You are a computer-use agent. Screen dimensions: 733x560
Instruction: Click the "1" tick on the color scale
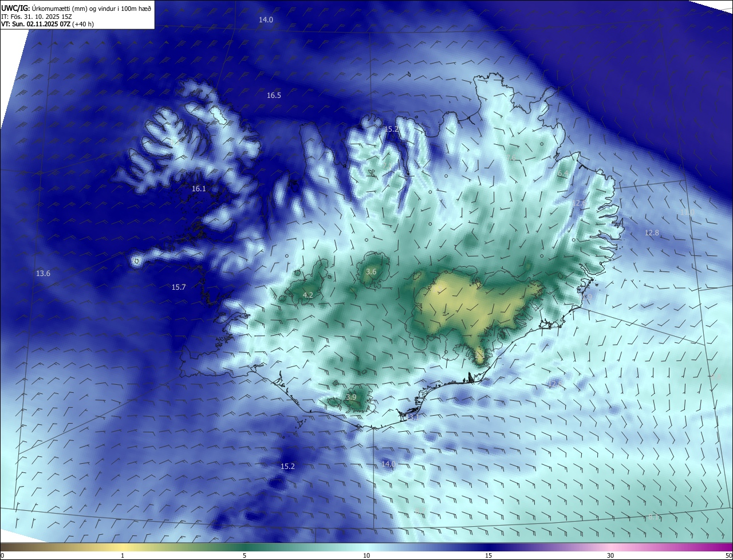123,555
